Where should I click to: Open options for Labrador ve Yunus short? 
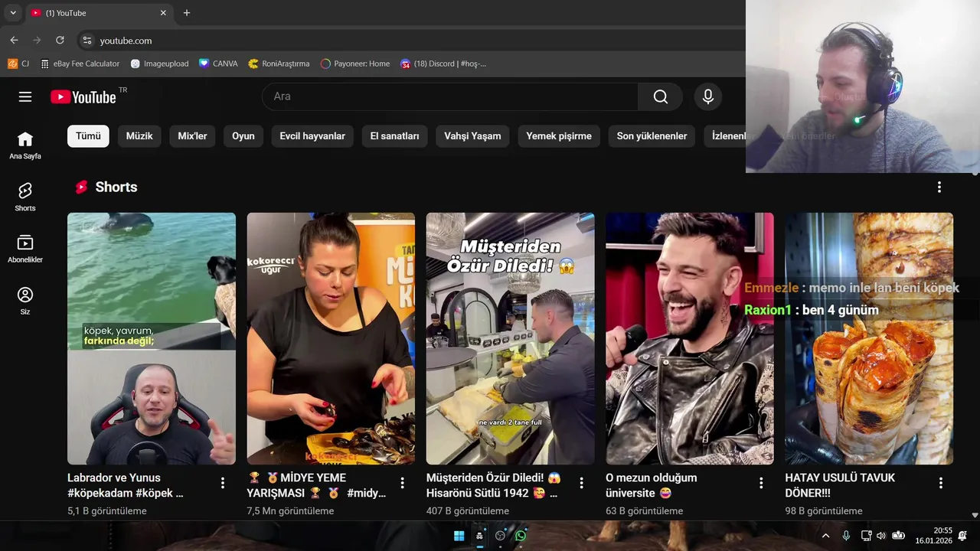pyautogui.click(x=223, y=483)
